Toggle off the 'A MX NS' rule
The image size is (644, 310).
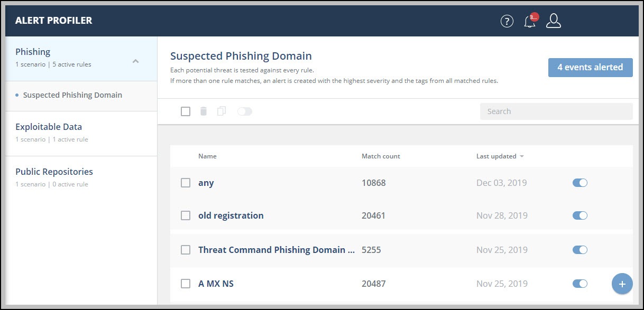[579, 284]
